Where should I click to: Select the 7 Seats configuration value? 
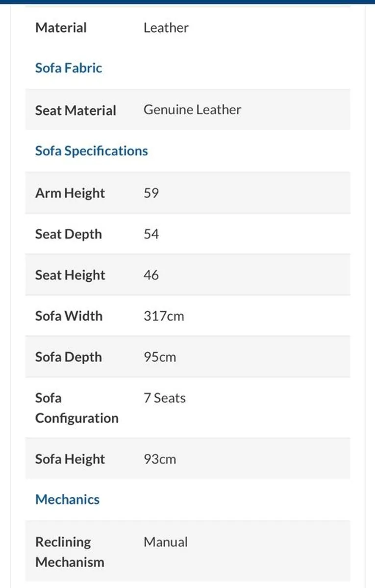pos(165,398)
